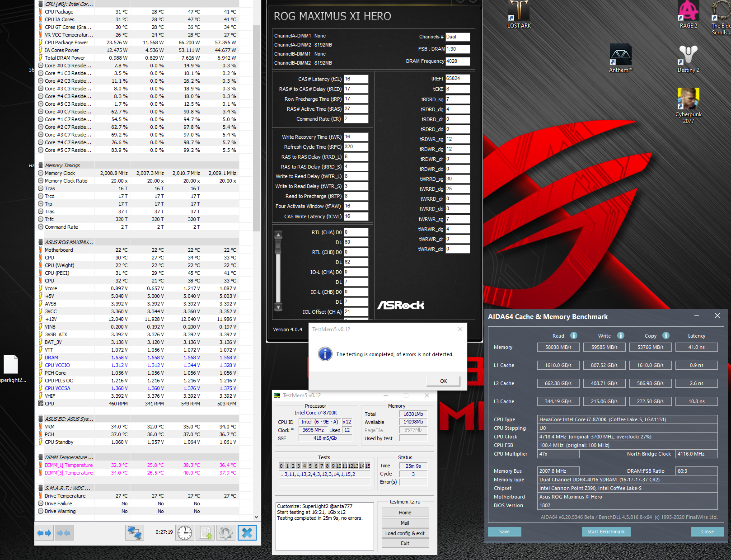The height and width of the screenshot is (560, 731).
Task: Click the Command Rate (CR) value field
Action: click(356, 119)
